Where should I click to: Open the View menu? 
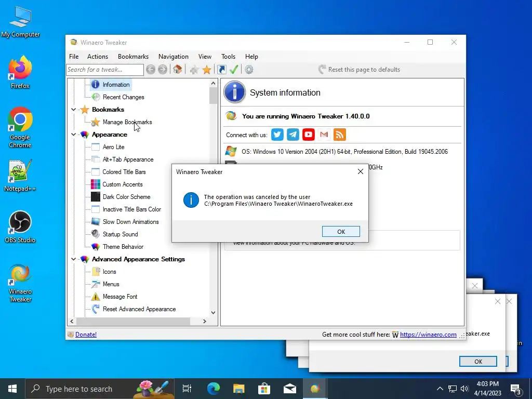205,57
